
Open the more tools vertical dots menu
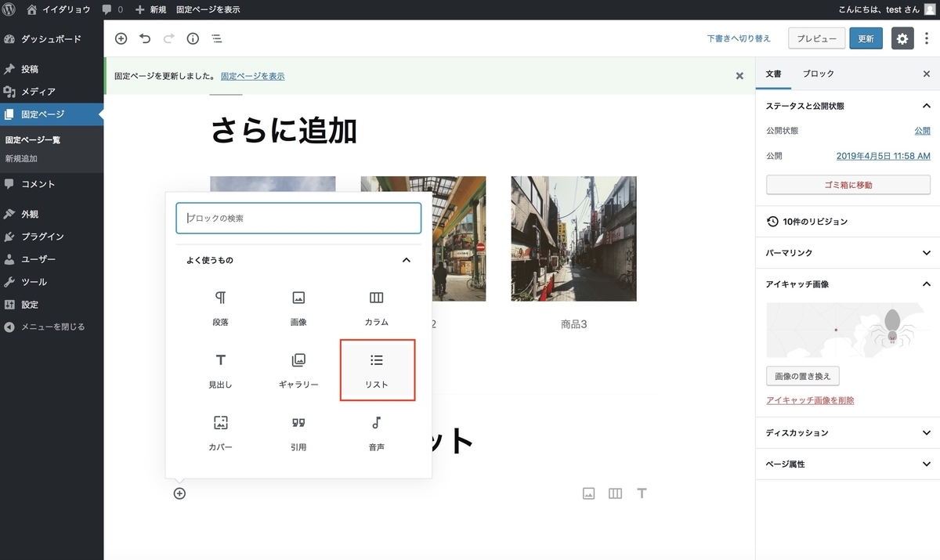point(927,38)
